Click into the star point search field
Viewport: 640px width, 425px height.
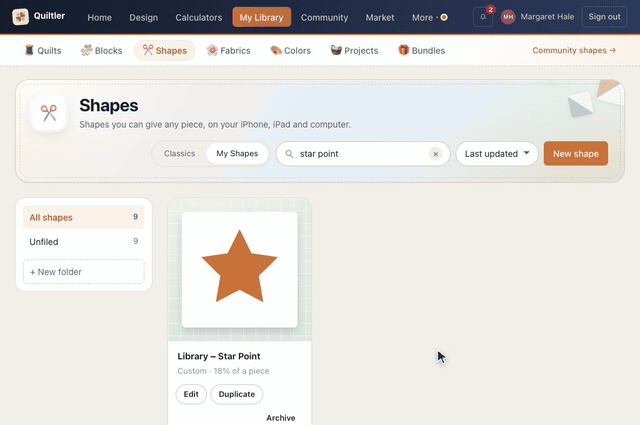362,154
